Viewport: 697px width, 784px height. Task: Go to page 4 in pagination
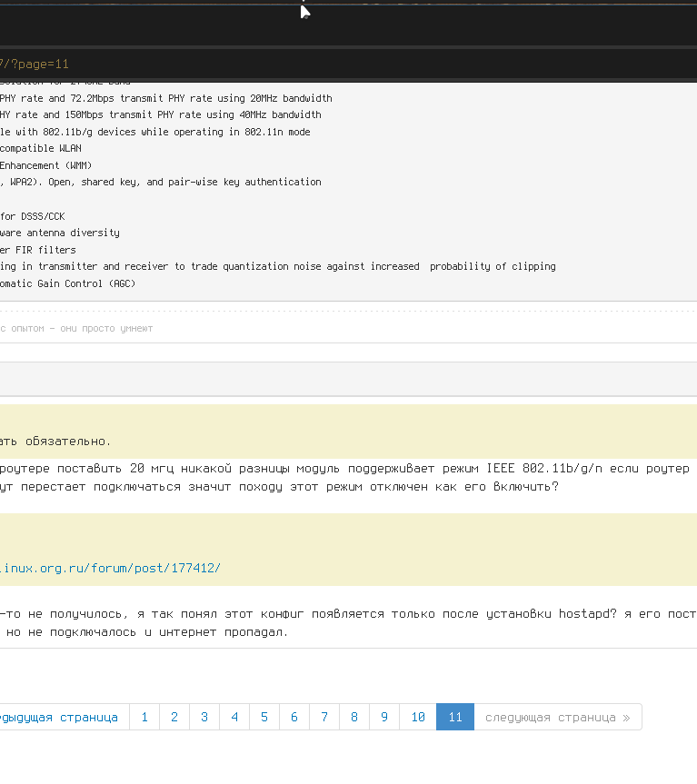(x=234, y=717)
